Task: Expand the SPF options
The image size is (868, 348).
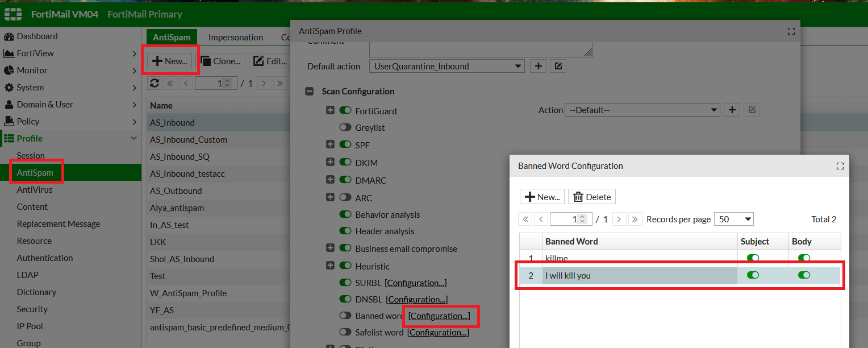Action: click(x=330, y=145)
